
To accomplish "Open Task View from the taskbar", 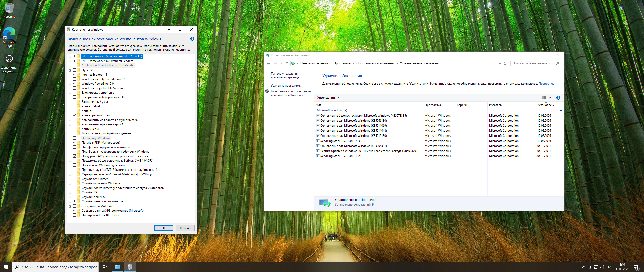I will click(104, 267).
